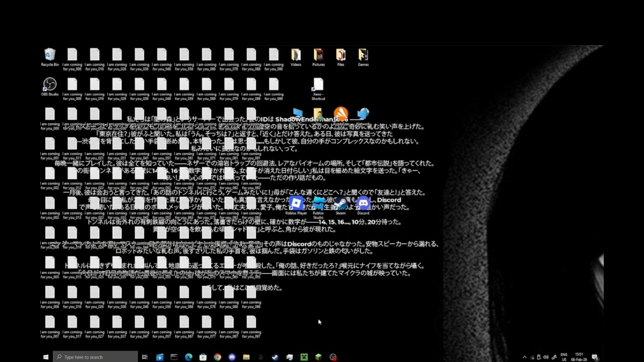Select the Discord desktop shortcut
The height and width of the screenshot is (362, 644).
363,206
